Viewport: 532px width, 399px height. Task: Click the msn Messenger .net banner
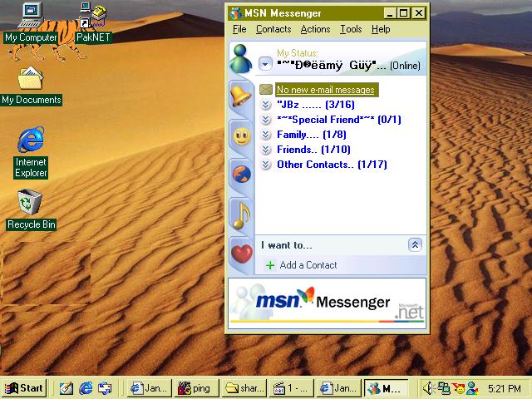pyautogui.click(x=327, y=303)
